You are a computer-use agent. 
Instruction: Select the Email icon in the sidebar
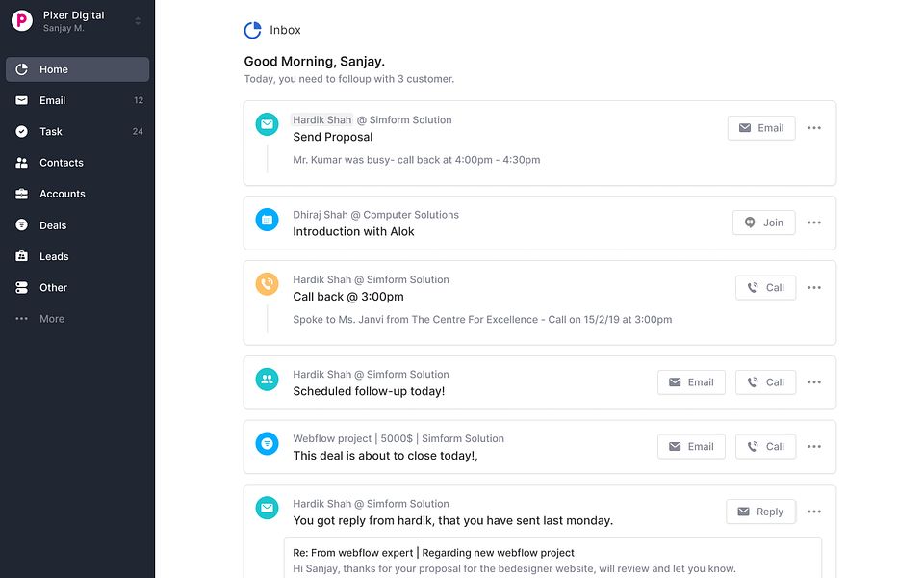pos(21,100)
